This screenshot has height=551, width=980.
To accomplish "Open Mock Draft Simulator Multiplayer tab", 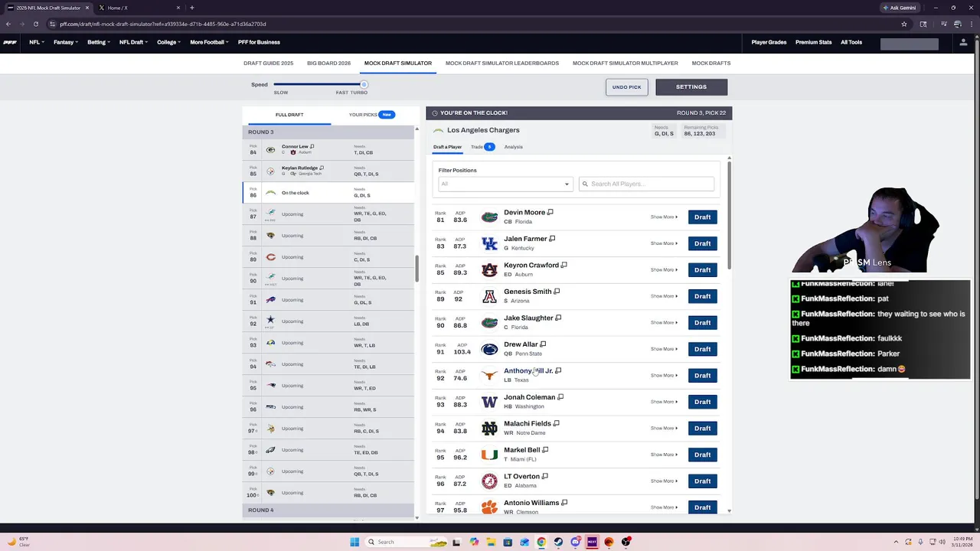I will (x=626, y=64).
